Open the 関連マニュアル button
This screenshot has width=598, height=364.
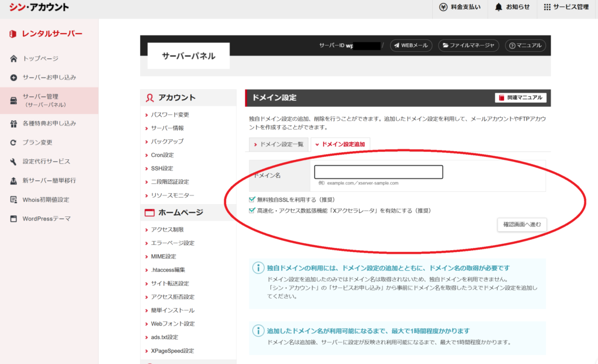tap(520, 97)
